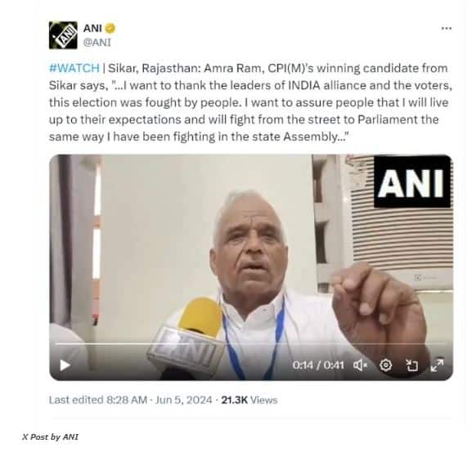Image resolution: width=476 pixels, height=452 pixels.
Task: Open the #WATCH hashtag link
Action: click(74, 69)
